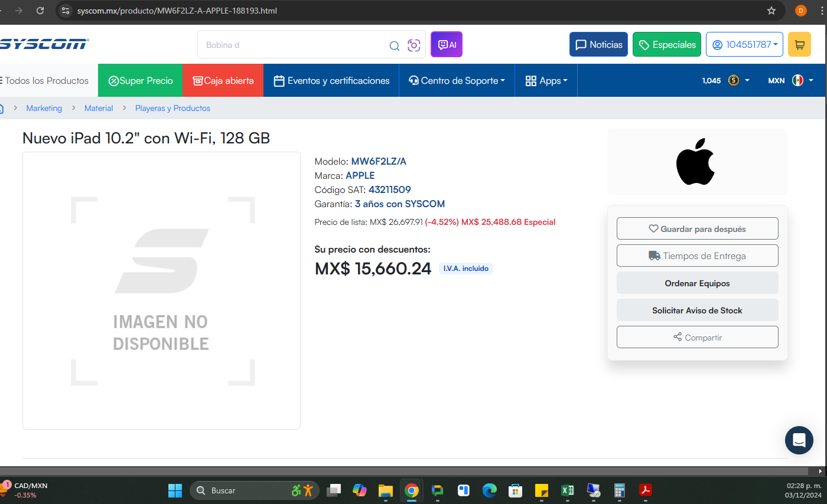Open the CAD/MXN currency widget
The image size is (827, 504).
(25, 490)
